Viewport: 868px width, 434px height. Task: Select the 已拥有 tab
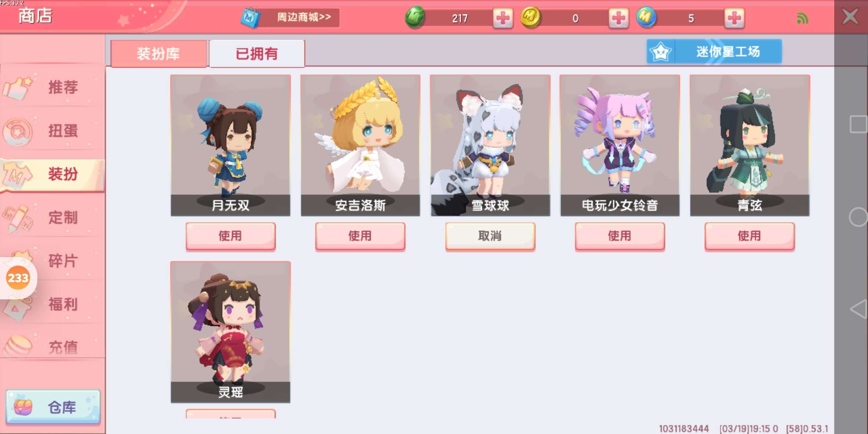click(x=257, y=53)
